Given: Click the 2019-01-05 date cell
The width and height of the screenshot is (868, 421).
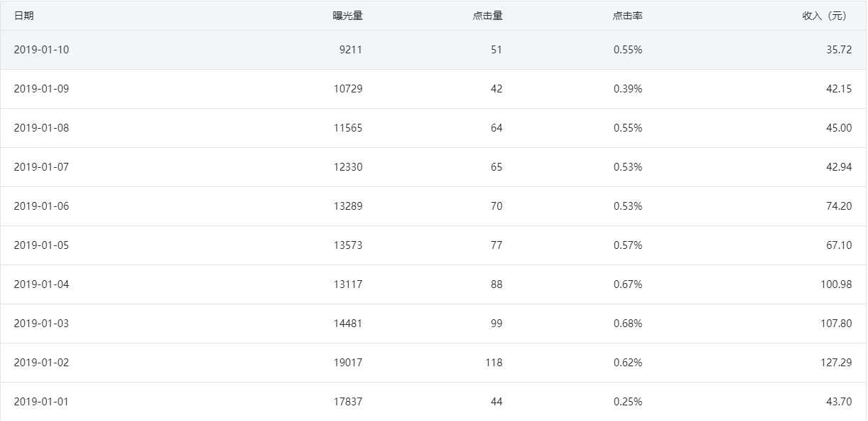Looking at the screenshot, I should [41, 245].
